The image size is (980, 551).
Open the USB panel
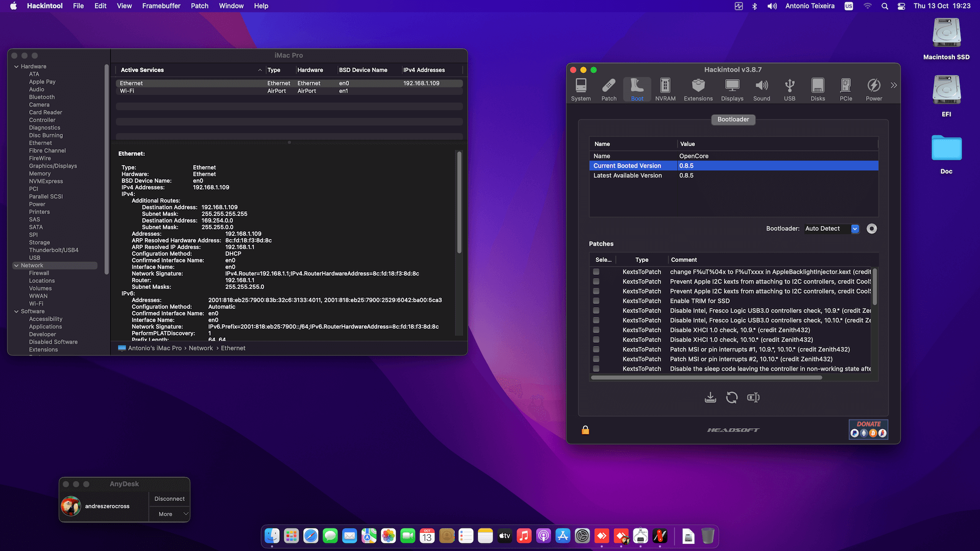(790, 88)
